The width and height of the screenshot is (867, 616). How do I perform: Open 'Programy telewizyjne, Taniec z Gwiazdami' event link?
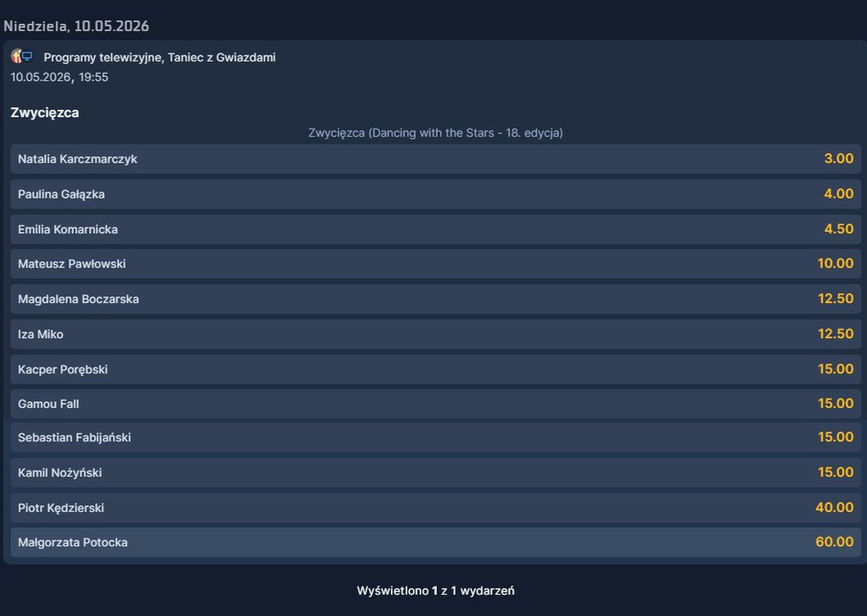click(x=159, y=57)
